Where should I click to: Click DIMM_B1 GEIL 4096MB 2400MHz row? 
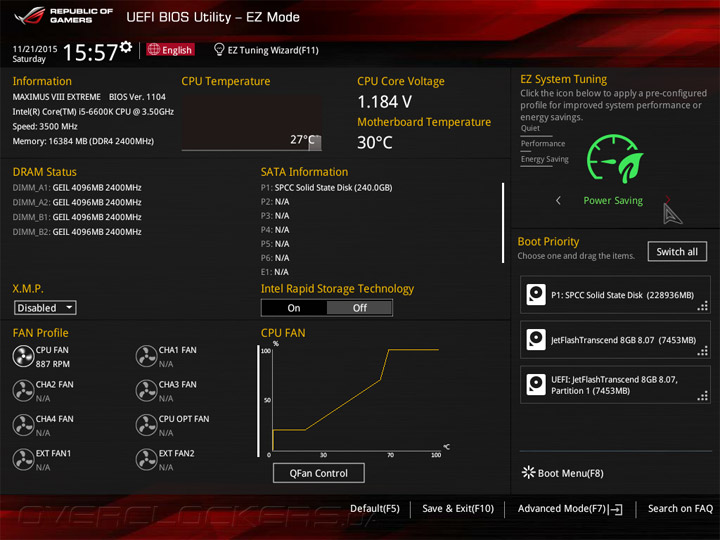[77, 217]
